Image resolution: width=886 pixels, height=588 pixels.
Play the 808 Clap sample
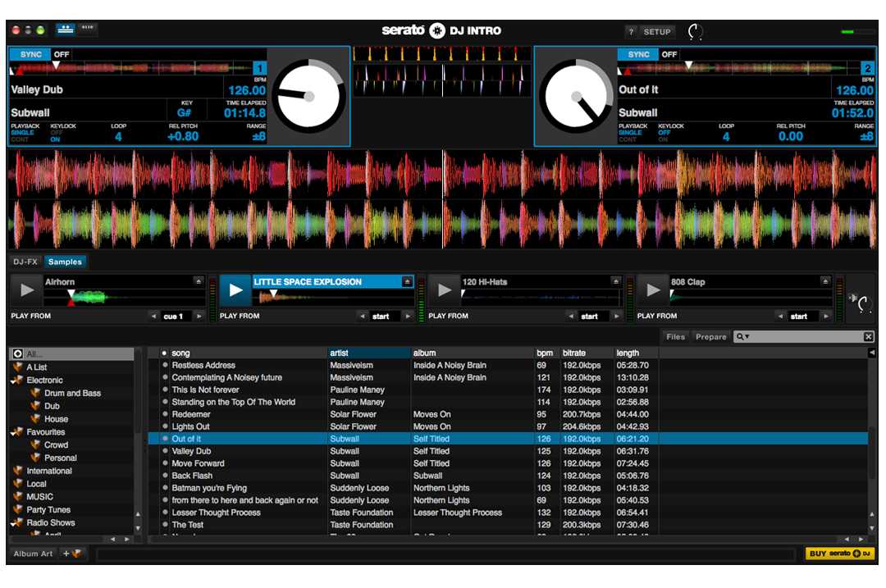pos(653,289)
